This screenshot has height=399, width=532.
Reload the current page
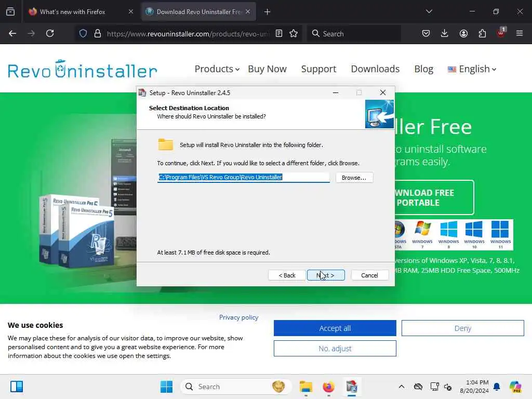(50, 33)
